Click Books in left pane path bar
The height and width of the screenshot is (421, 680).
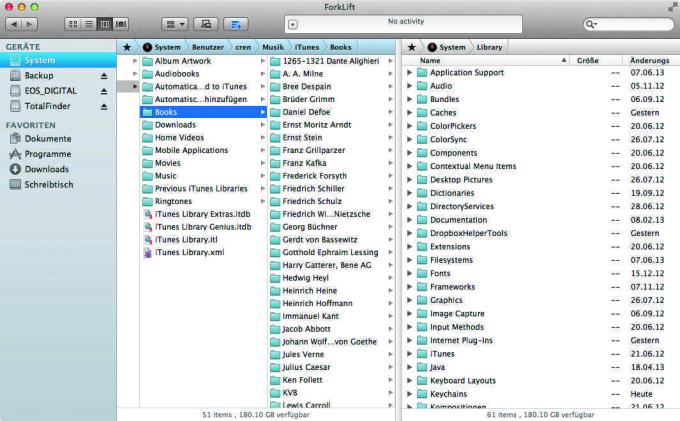pyautogui.click(x=340, y=47)
